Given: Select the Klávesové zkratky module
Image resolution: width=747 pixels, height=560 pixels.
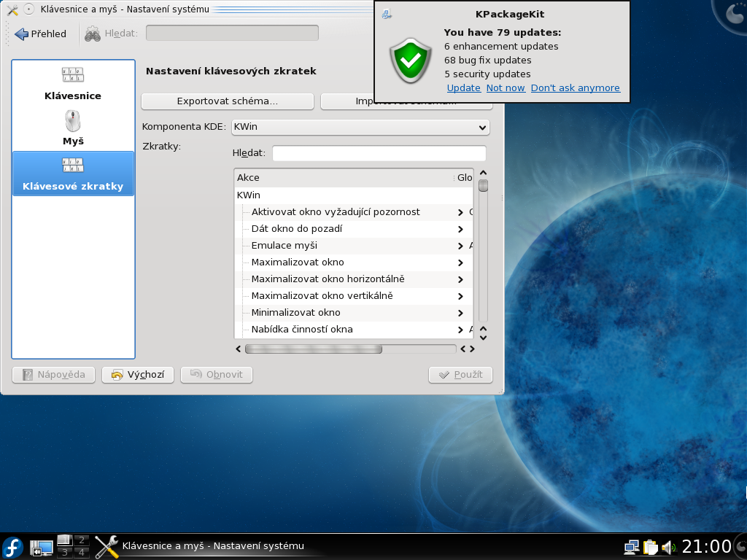Looking at the screenshot, I should [x=73, y=174].
